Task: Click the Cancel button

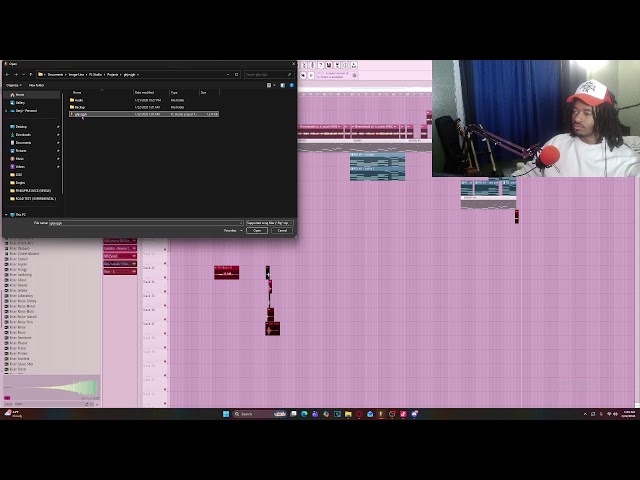Action: 282,231
